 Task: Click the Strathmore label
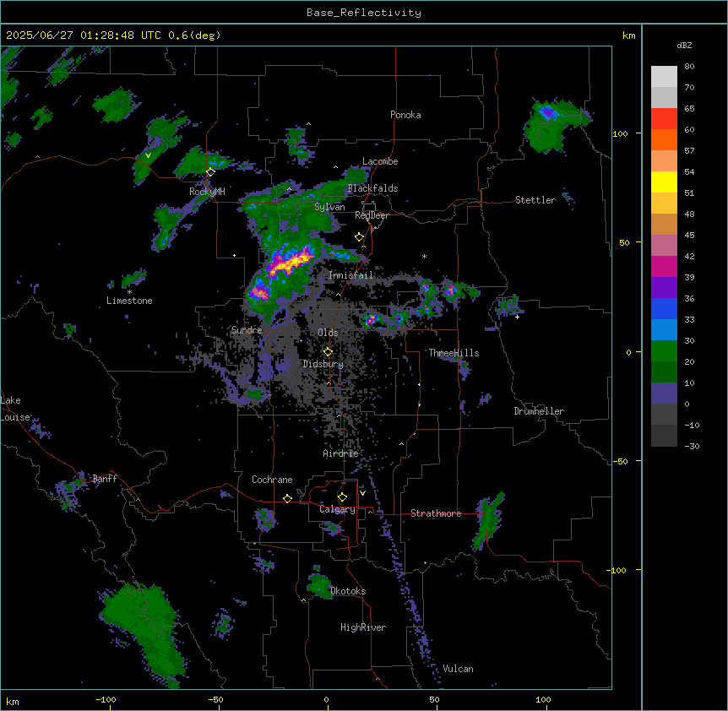[x=436, y=513]
